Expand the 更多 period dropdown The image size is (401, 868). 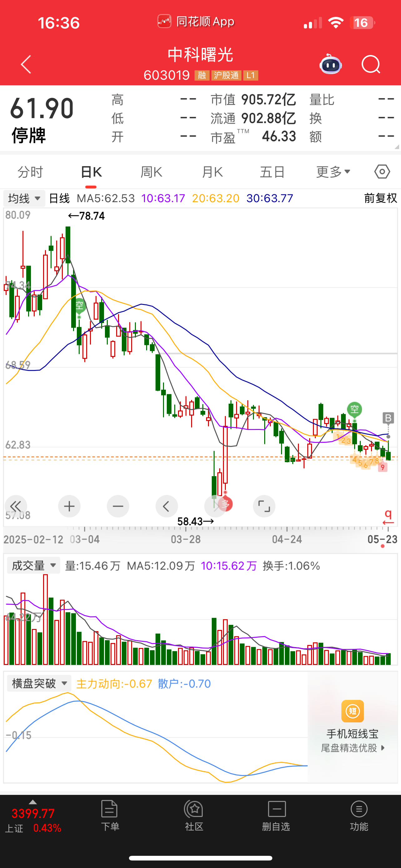[333, 172]
